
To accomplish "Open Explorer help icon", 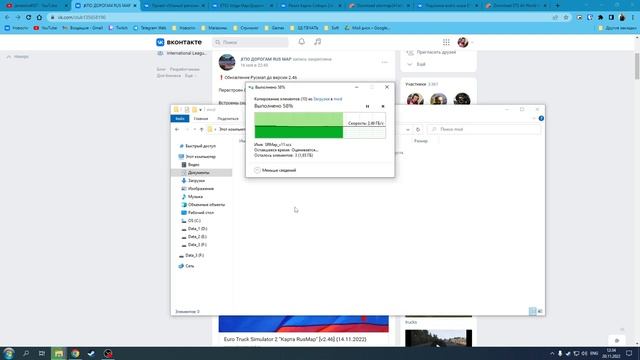I will 541,118.
